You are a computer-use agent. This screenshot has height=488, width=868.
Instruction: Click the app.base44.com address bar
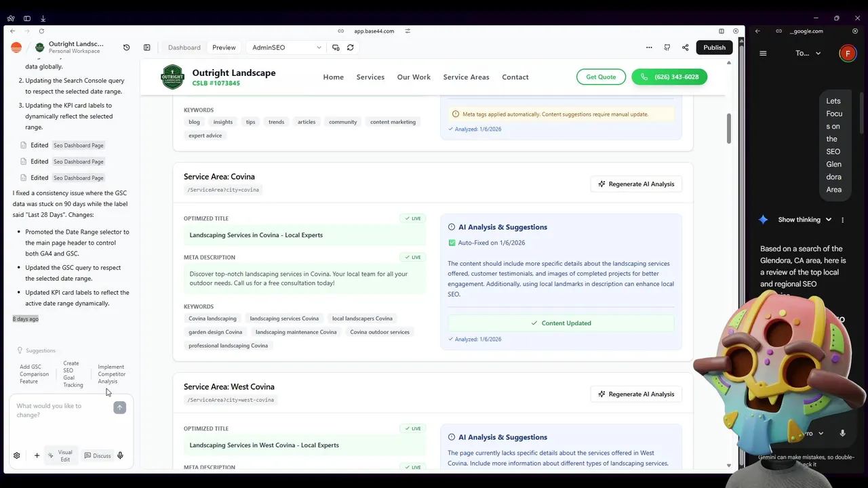tap(374, 31)
